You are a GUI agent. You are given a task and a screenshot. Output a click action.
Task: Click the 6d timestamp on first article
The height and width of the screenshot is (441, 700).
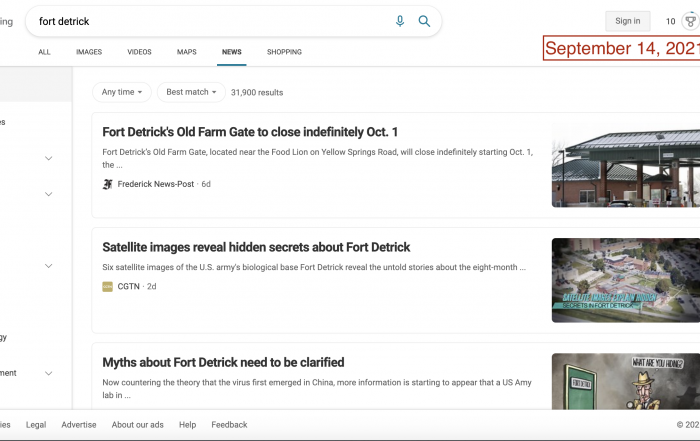click(206, 184)
